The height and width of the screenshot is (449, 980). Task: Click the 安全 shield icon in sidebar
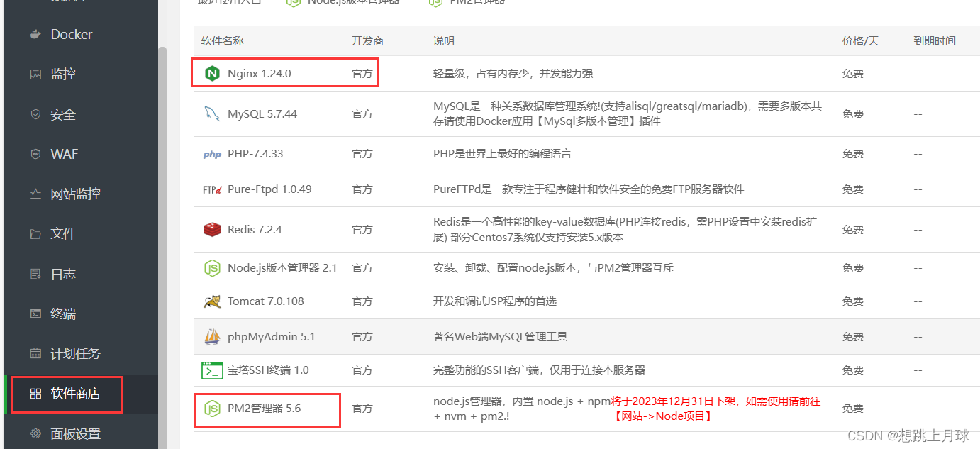[x=35, y=114]
